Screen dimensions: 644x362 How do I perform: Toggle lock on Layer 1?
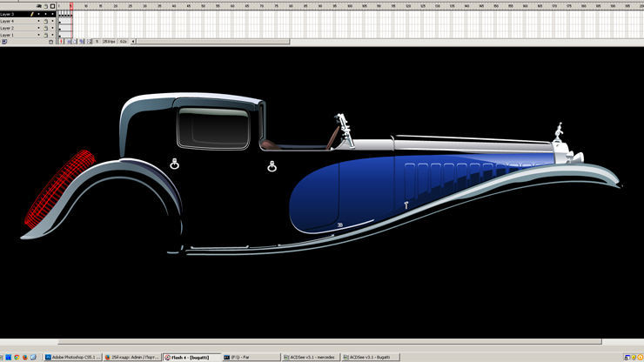[46, 35]
